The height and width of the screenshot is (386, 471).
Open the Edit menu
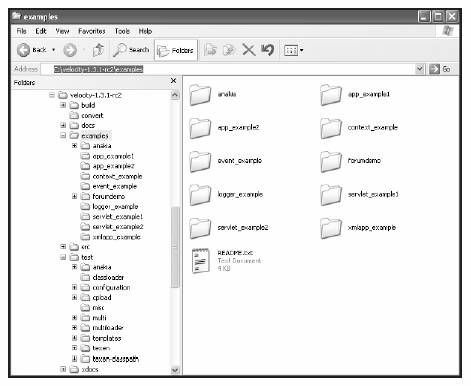tap(41, 31)
